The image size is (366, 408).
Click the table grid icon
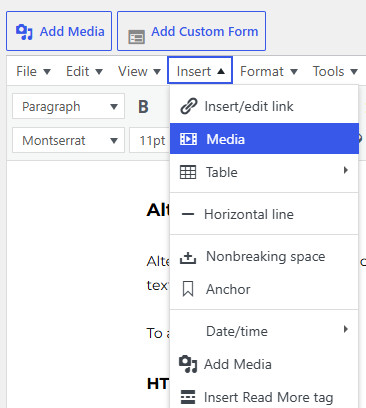[x=188, y=172]
